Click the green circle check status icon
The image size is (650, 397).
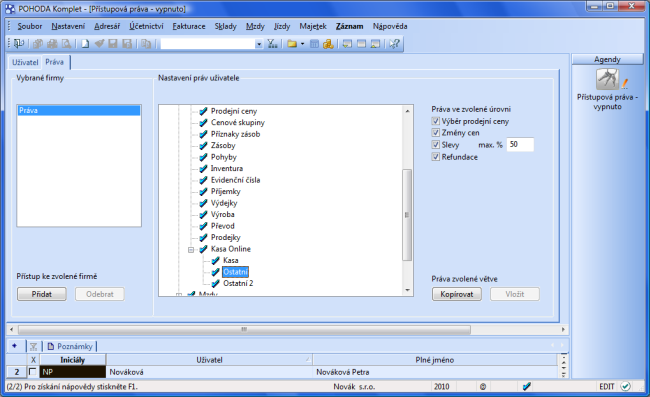point(626,387)
